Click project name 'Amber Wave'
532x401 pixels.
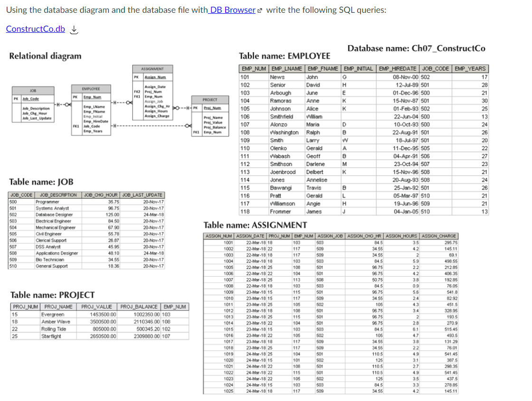tap(56, 322)
